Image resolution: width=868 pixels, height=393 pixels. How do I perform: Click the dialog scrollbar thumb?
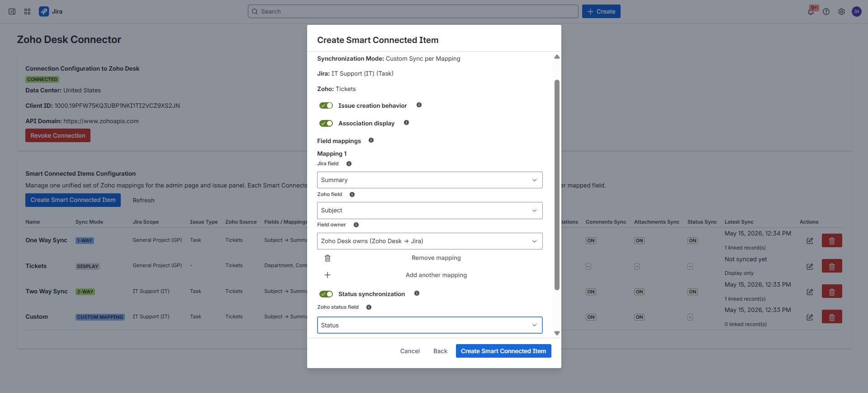[x=557, y=185]
